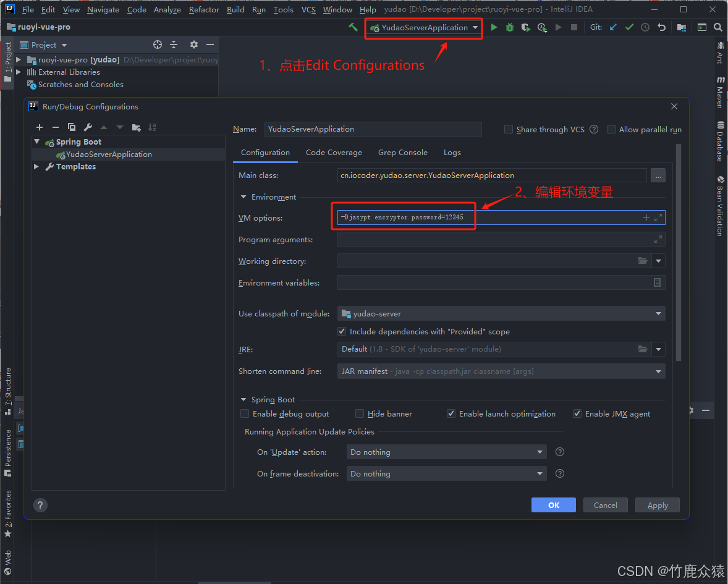Click the Git rollback arrow icon
The image size is (728, 584).
tap(662, 27)
